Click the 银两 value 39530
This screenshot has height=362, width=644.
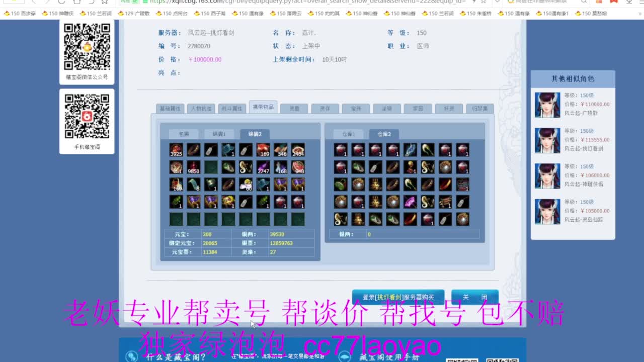(277, 234)
